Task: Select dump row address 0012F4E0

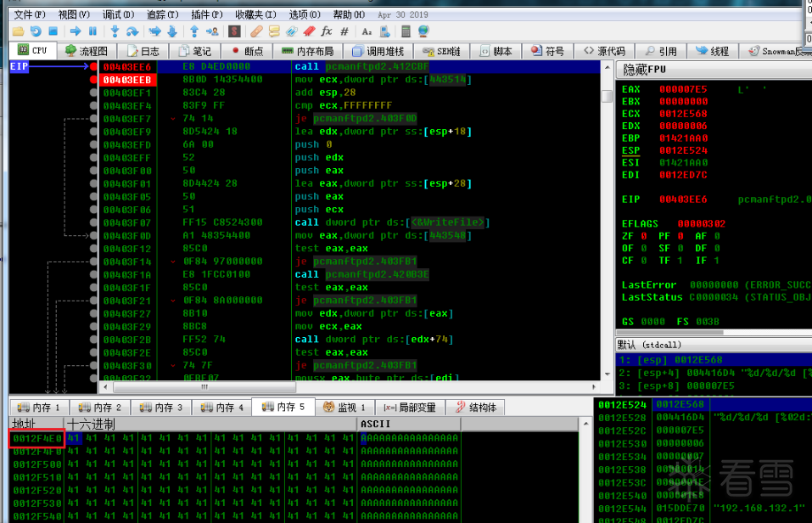Action: [x=36, y=438]
